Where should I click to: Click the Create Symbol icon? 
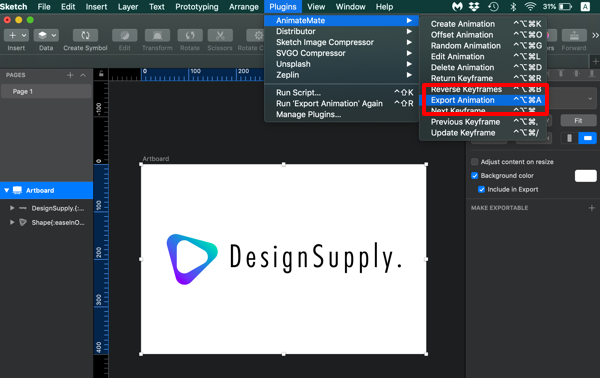click(x=85, y=35)
